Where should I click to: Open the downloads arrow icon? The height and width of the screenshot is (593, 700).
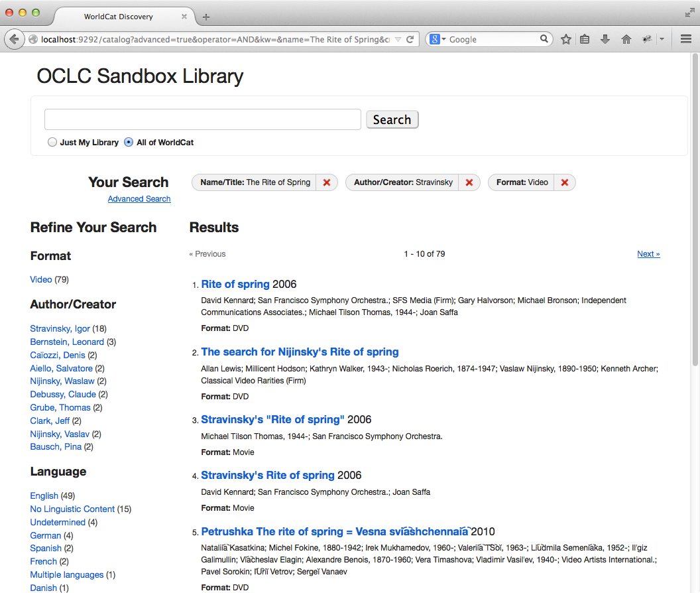click(x=605, y=39)
